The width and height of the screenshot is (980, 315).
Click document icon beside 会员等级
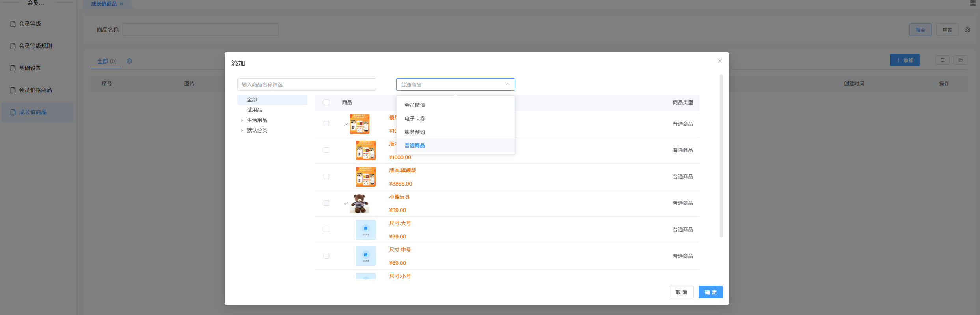pyautogui.click(x=13, y=24)
